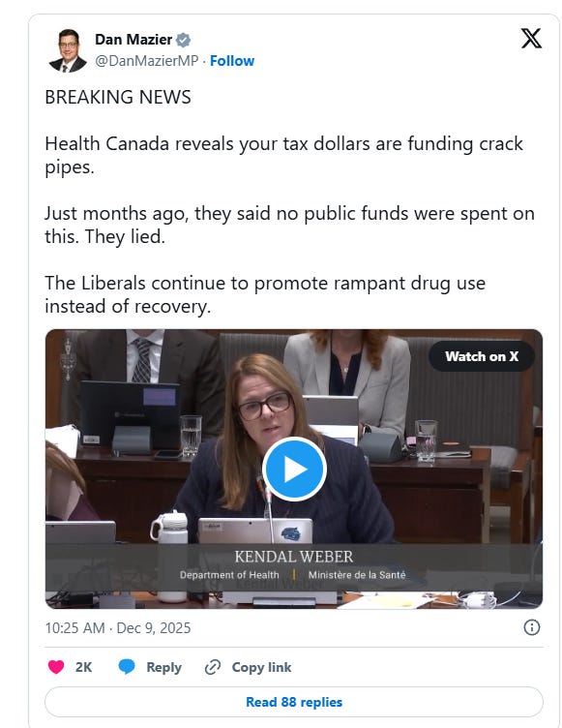
Task: Click the BREAKING NEWS tweet text
Action: (x=118, y=97)
